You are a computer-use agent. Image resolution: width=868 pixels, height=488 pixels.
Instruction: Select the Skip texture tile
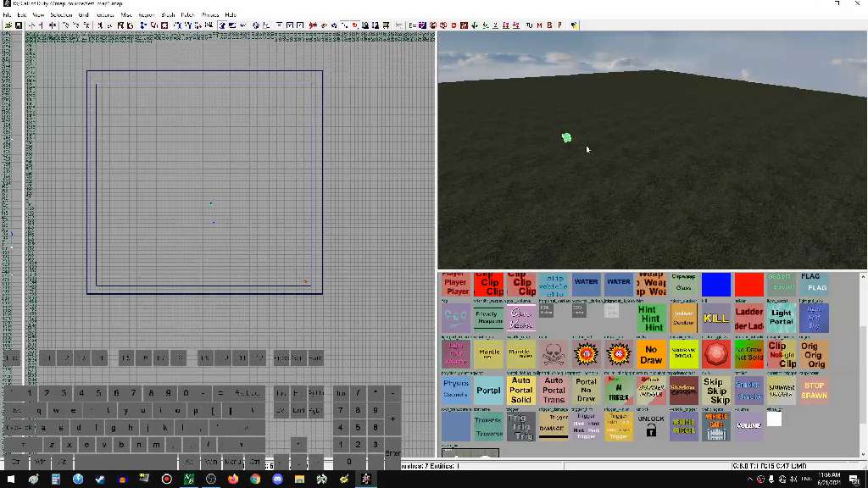click(716, 391)
